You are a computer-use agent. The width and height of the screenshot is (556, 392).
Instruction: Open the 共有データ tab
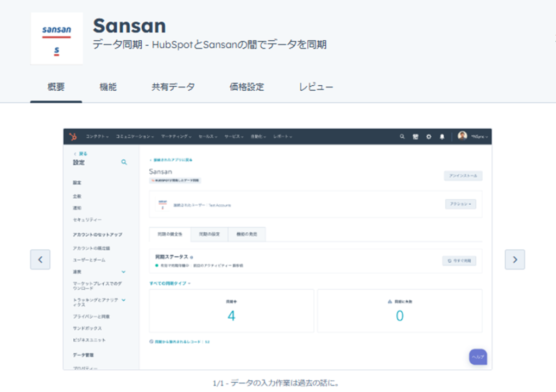point(173,87)
